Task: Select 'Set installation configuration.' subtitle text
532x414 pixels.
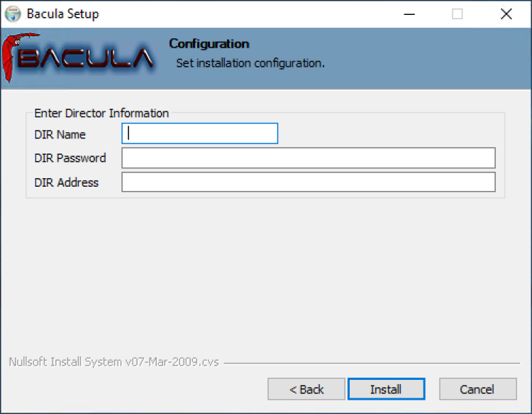Action: tap(250, 63)
